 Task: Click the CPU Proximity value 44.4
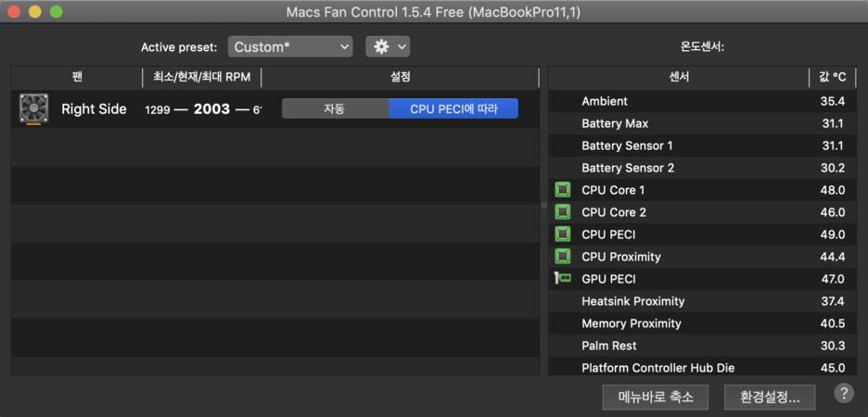coord(833,257)
